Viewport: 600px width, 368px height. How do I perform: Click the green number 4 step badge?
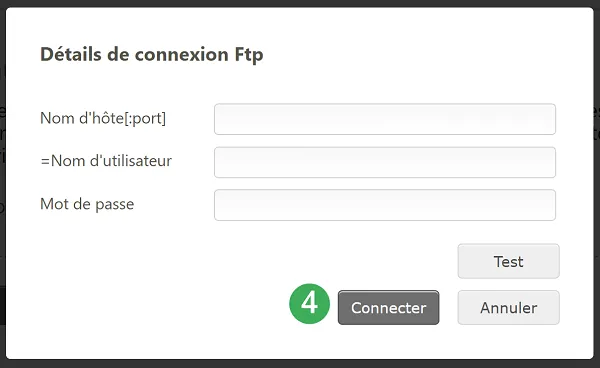309,303
